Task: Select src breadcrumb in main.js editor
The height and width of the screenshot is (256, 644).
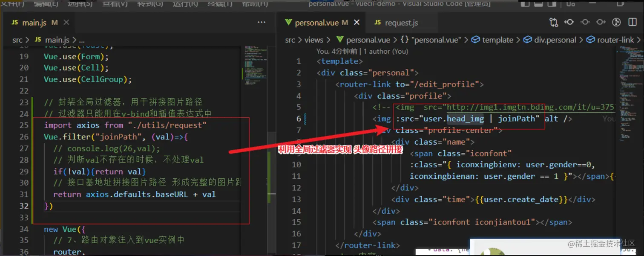Action: (x=17, y=40)
